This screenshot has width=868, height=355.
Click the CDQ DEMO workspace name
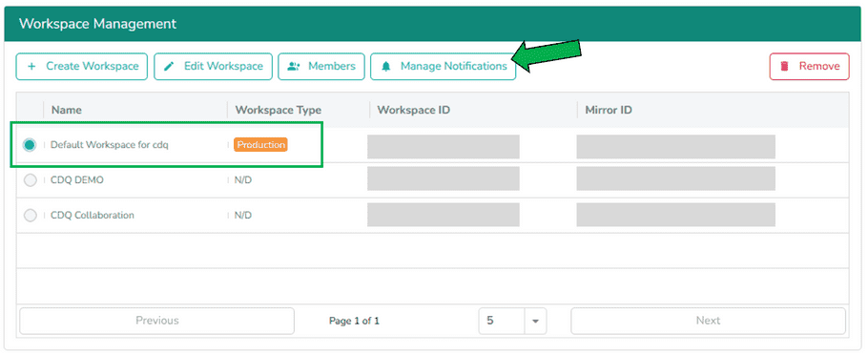(77, 180)
